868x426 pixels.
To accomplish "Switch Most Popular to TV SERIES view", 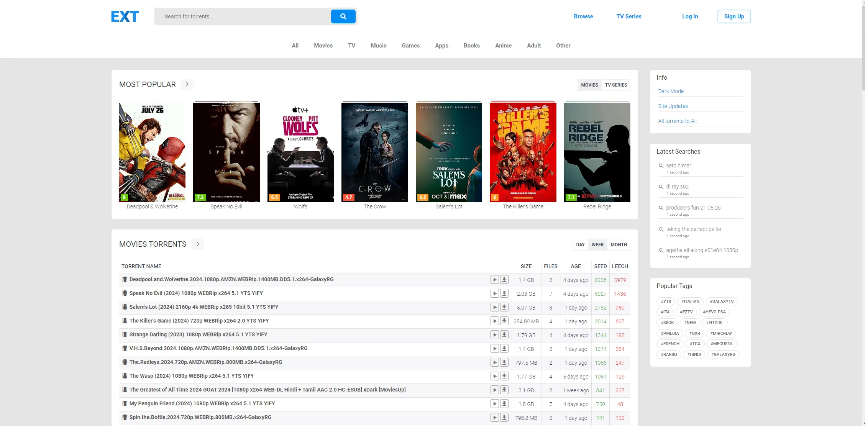I will point(616,85).
